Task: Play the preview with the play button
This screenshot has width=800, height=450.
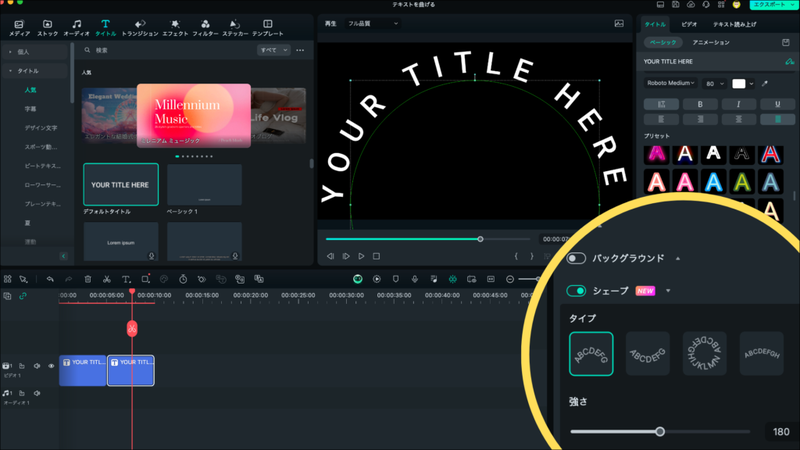Action: coord(361,256)
